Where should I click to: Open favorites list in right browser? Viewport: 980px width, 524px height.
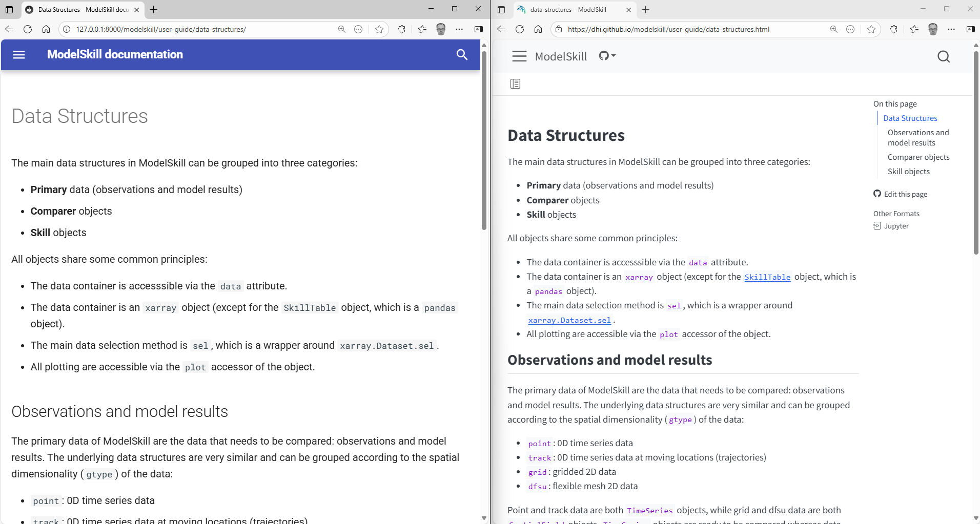pos(914,29)
